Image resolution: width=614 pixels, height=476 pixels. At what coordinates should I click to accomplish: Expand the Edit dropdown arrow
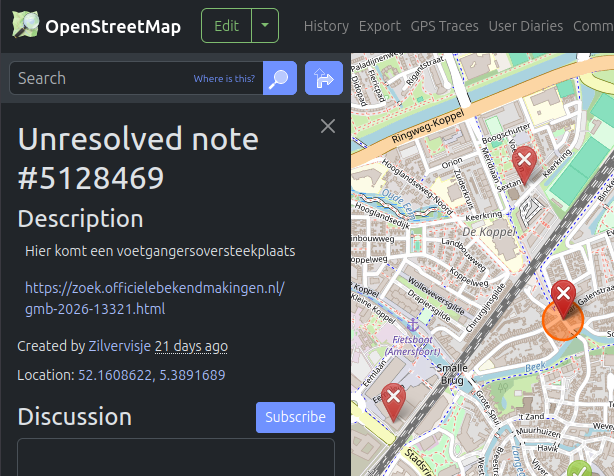[265, 26]
